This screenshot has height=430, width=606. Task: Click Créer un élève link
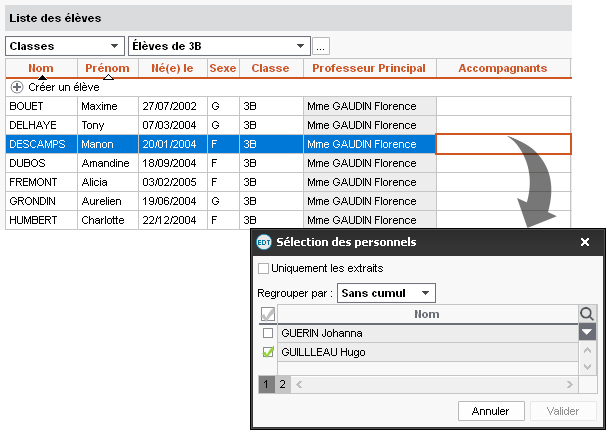pos(64,87)
